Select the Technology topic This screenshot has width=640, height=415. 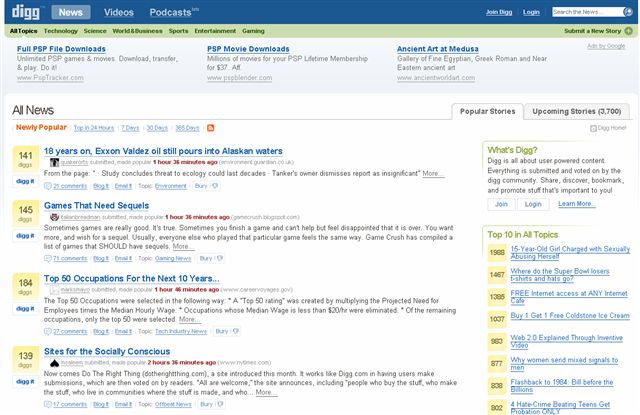[60, 31]
